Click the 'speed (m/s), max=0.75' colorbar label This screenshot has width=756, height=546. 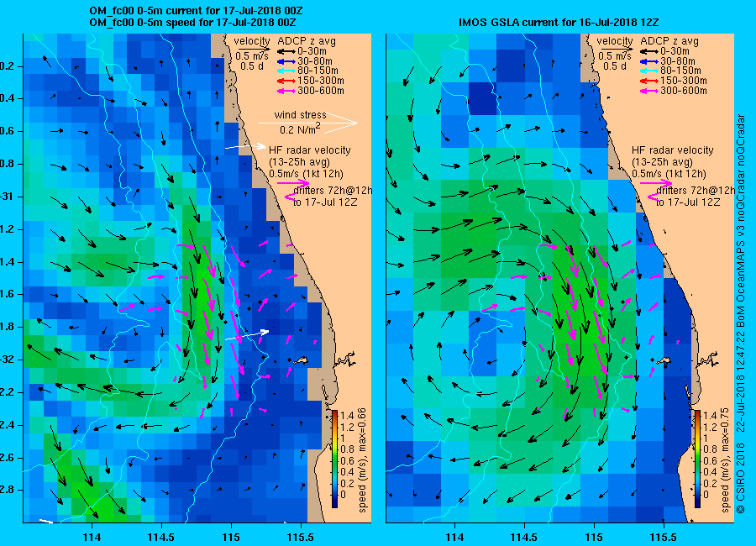click(x=725, y=459)
